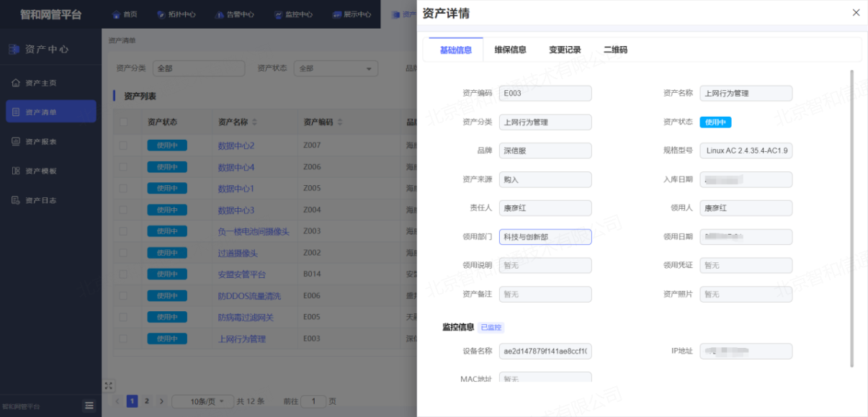Check the row checkbox for 数据中心4

tap(124, 167)
